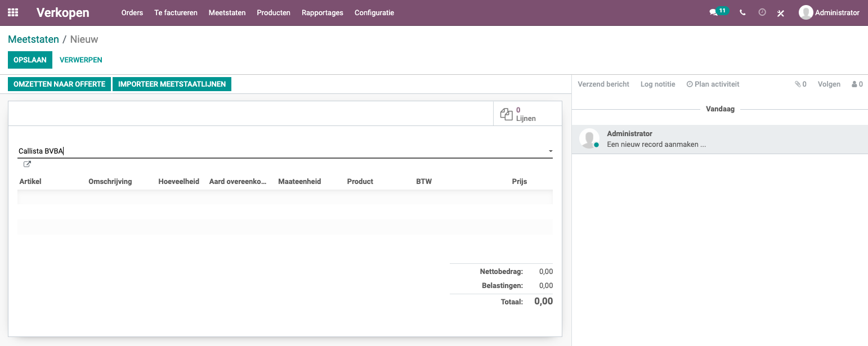This screenshot has height=346, width=868.
Task: Click the Aard overeenko... column header
Action: [238, 182]
